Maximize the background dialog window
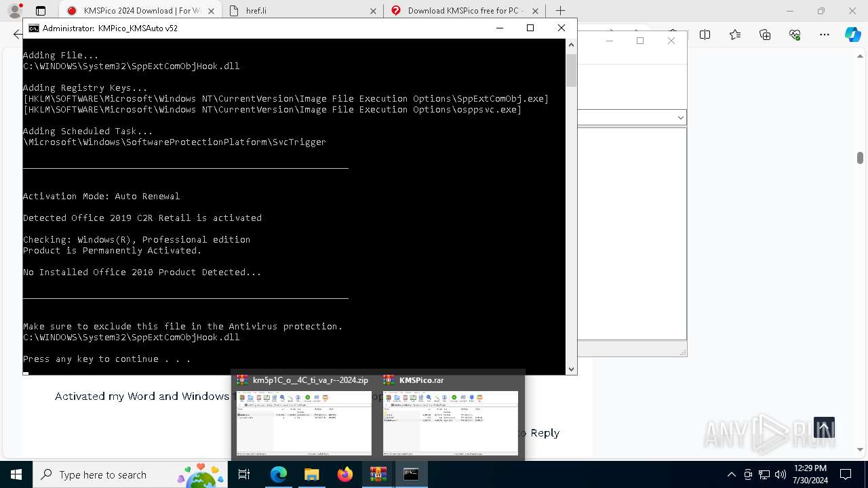 coord(640,41)
